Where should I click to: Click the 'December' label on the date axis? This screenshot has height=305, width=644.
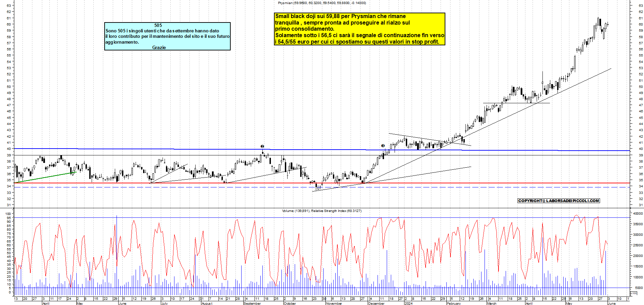click(376, 303)
